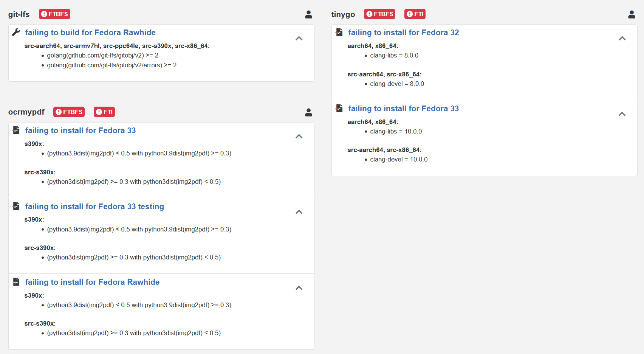Click python3.9dist(img2pdf) requirement under Fedora 33 testing
This screenshot has height=354, width=644.
coord(139,229)
